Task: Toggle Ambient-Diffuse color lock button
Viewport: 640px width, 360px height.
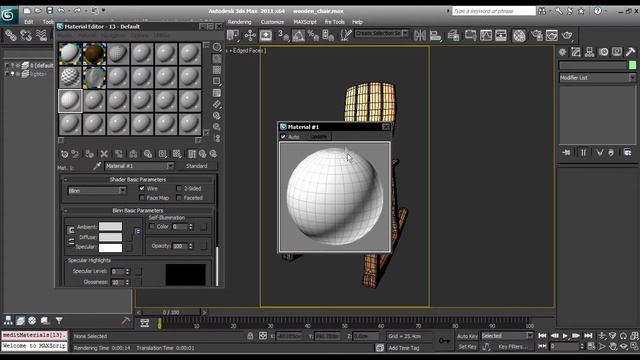Action: point(71,230)
